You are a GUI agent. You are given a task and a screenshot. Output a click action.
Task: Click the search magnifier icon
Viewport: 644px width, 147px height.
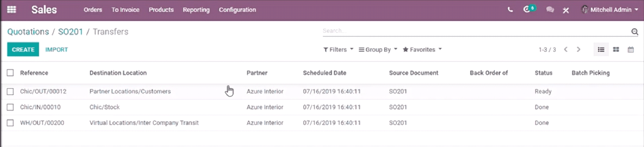(634, 31)
